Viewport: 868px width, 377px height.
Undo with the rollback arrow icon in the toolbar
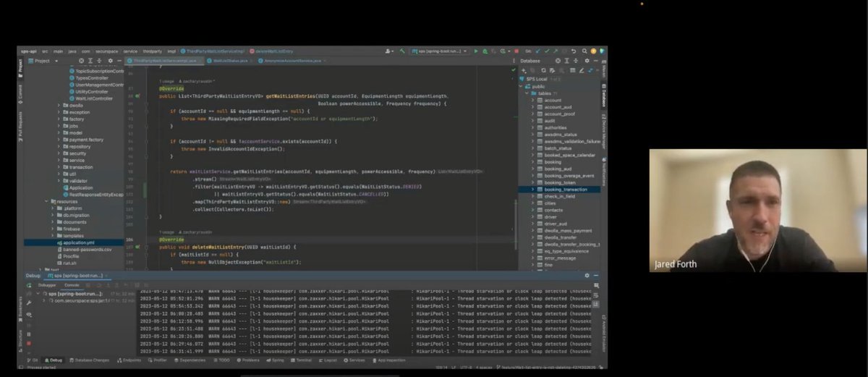(x=574, y=51)
